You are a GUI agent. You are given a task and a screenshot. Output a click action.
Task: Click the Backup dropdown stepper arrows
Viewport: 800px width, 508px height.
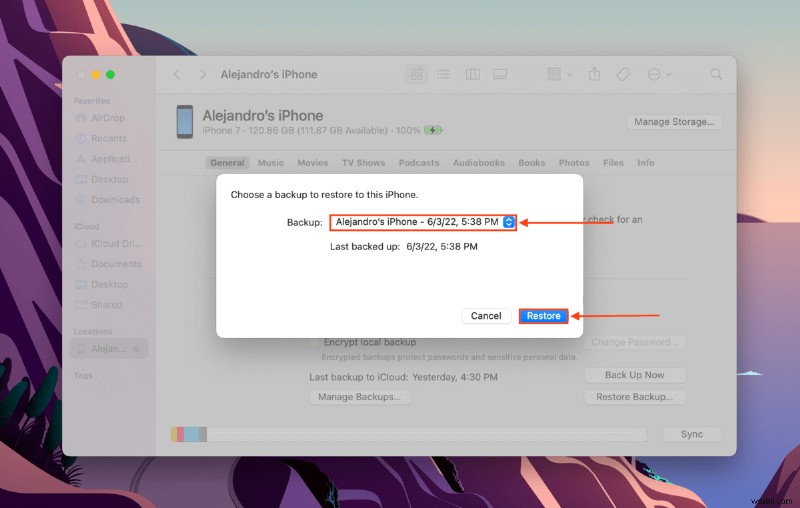(x=509, y=222)
